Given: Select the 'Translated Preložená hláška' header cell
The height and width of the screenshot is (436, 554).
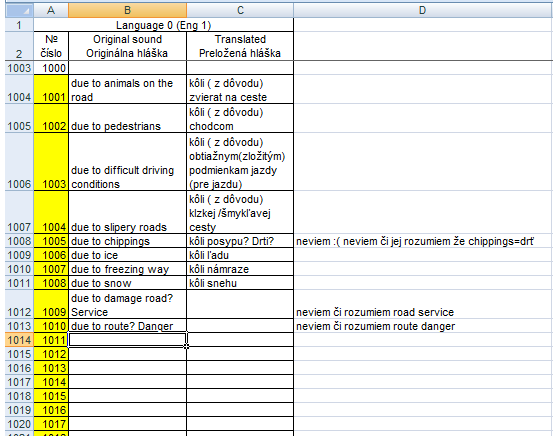Looking at the screenshot, I should pyautogui.click(x=240, y=46).
